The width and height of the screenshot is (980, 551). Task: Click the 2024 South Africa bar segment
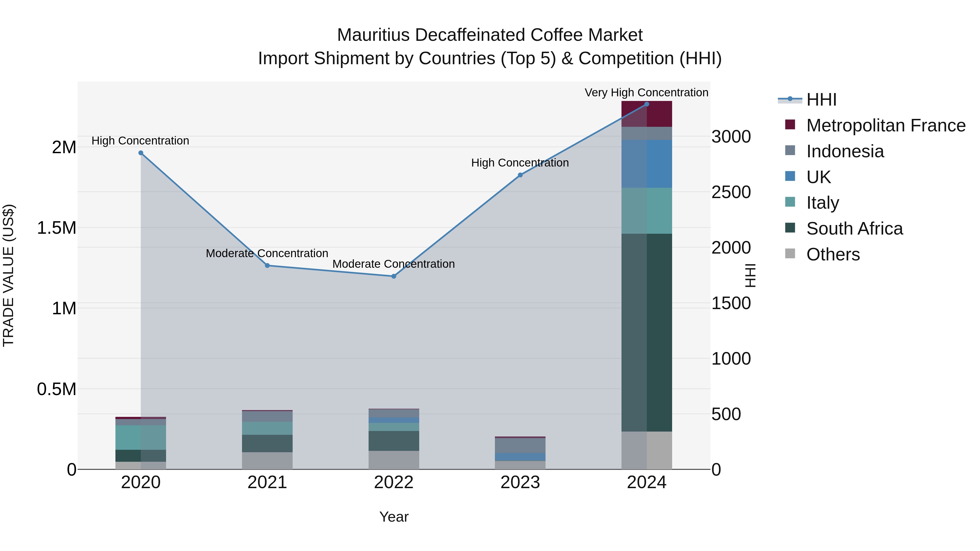(647, 332)
